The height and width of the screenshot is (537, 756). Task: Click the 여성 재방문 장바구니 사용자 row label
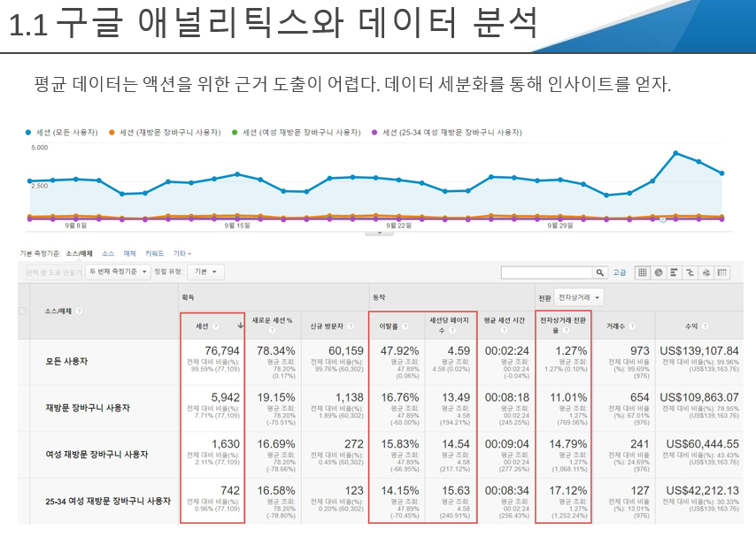click(96, 455)
